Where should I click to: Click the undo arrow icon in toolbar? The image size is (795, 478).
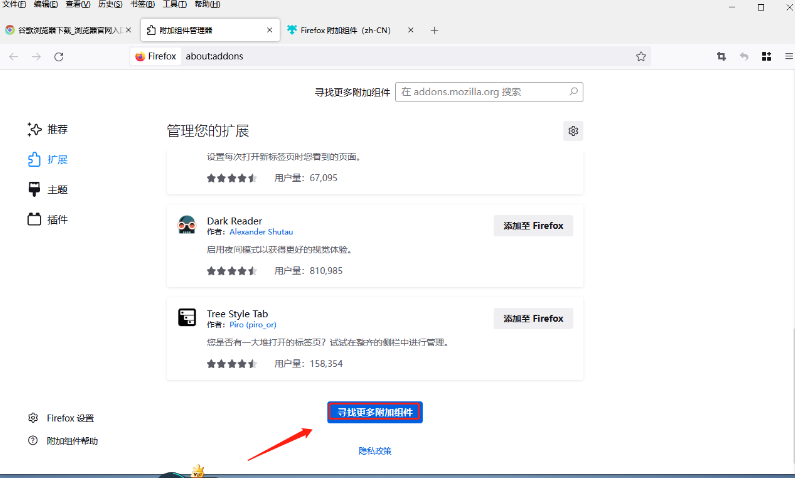[x=744, y=56]
